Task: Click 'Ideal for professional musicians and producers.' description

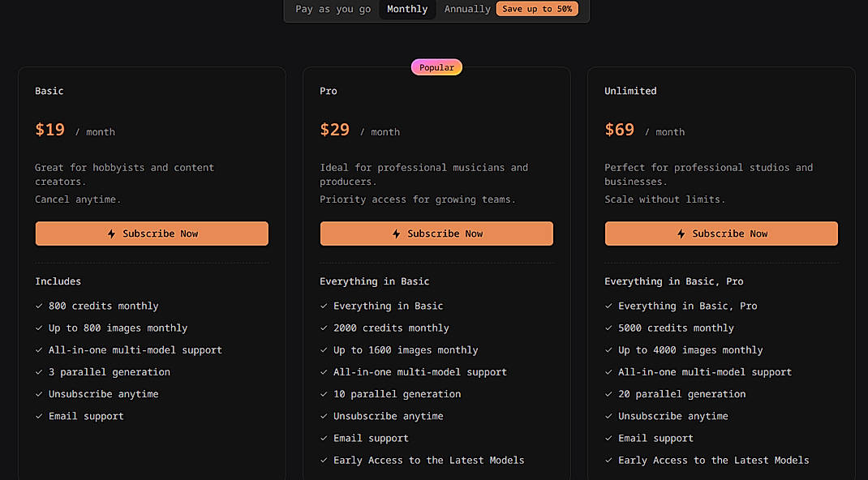Action: [x=424, y=174]
